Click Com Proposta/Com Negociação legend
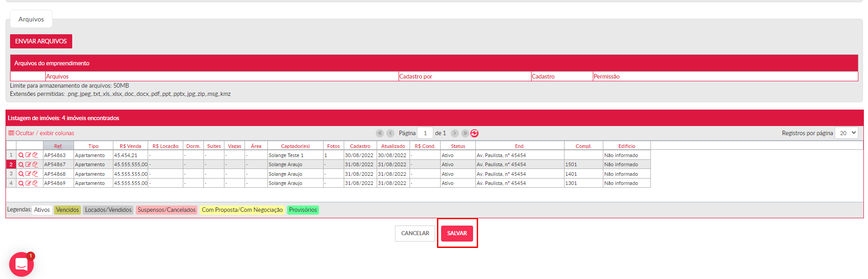The height and width of the screenshot is (279, 868). tap(242, 210)
